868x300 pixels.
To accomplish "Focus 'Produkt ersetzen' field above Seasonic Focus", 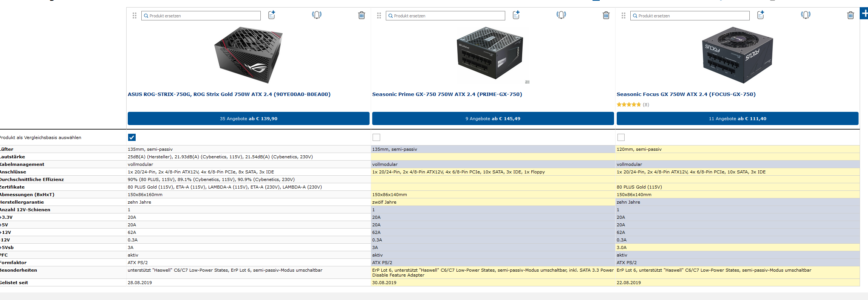I will 690,16.
